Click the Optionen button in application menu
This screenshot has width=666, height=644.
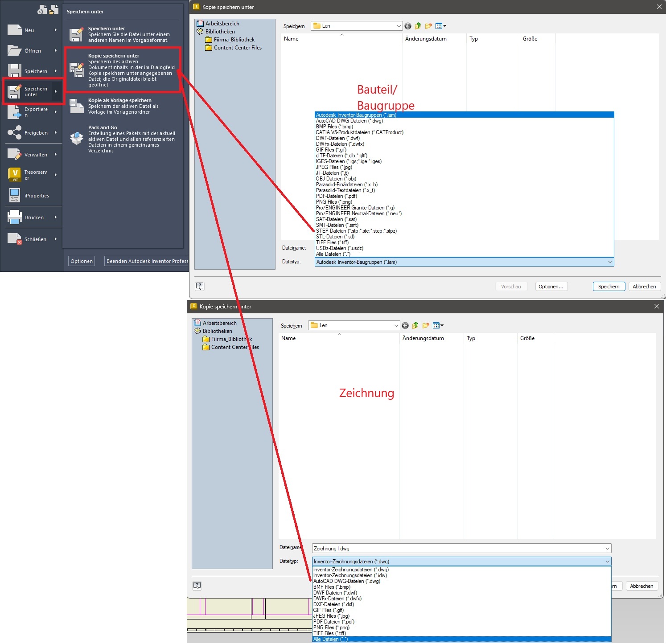coord(82,261)
